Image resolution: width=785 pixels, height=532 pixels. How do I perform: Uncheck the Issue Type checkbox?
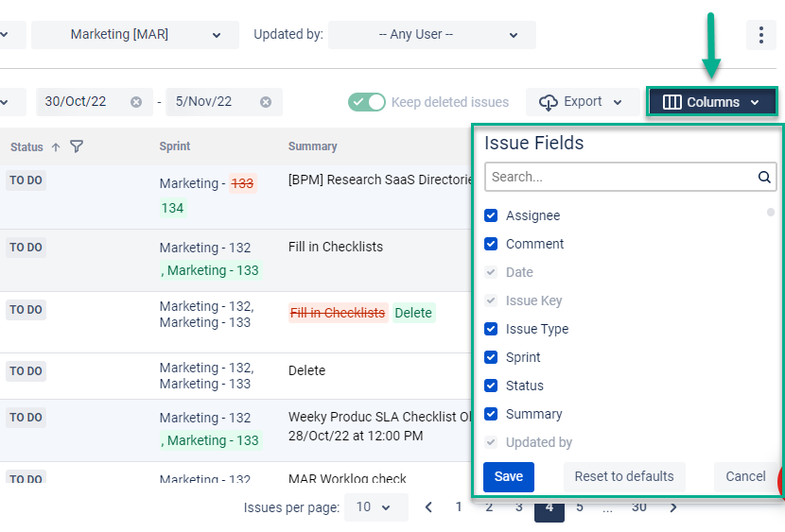coord(491,329)
